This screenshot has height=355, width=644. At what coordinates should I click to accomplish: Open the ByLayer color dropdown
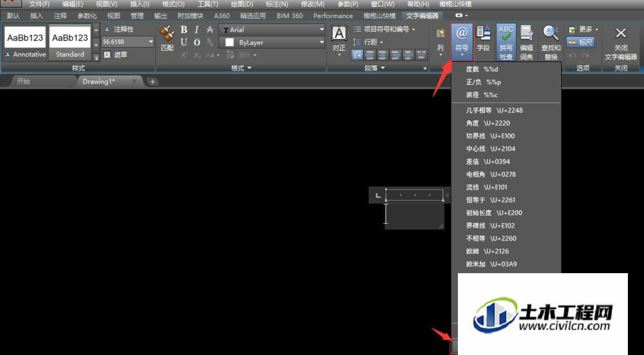321,43
